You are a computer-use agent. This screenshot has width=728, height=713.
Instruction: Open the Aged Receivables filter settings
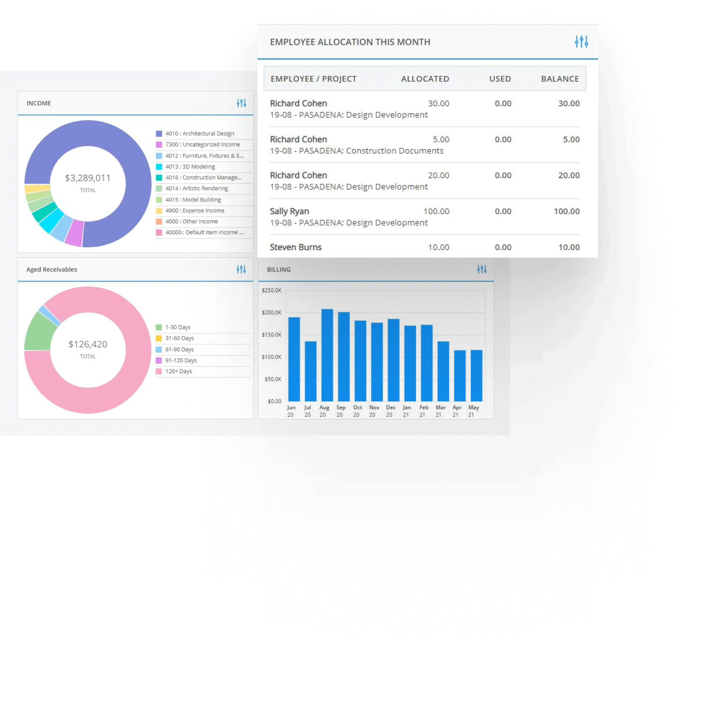pos(241,269)
